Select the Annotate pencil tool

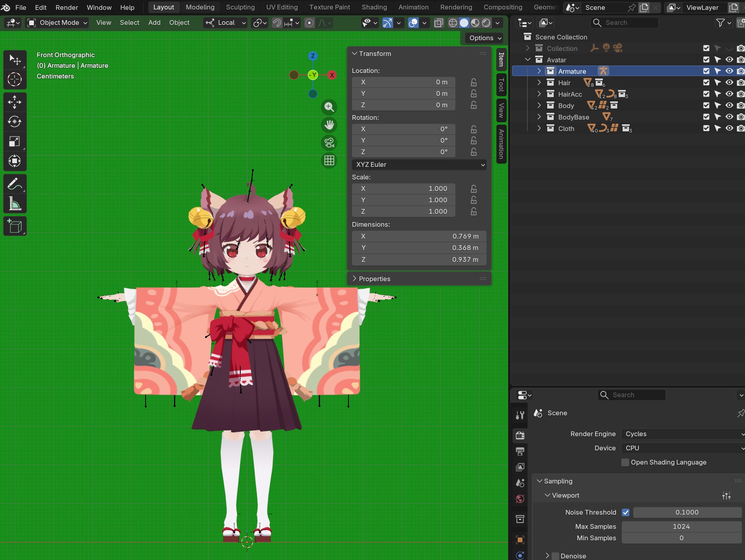(15, 184)
